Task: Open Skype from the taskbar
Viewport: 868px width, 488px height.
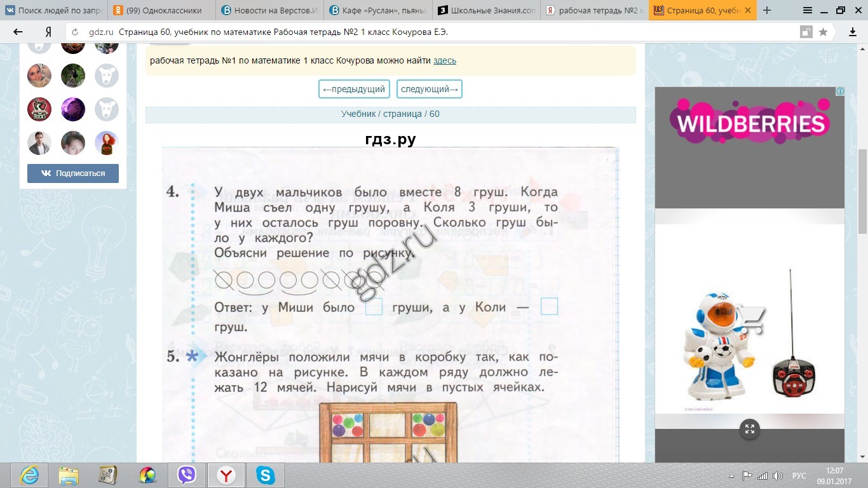Action: click(x=265, y=475)
